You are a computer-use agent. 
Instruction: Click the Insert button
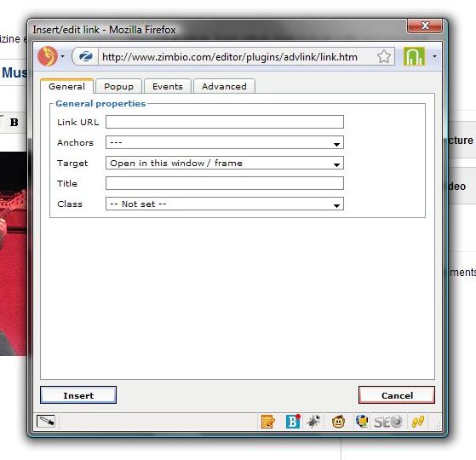point(78,395)
